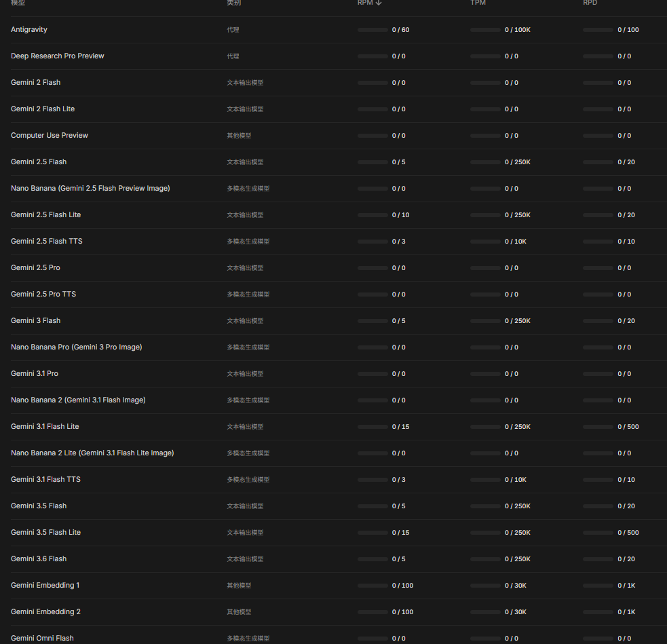Click the Gemini 2.5 Flash '0 / 5' RPM value
The image size is (667, 644).
tap(398, 162)
